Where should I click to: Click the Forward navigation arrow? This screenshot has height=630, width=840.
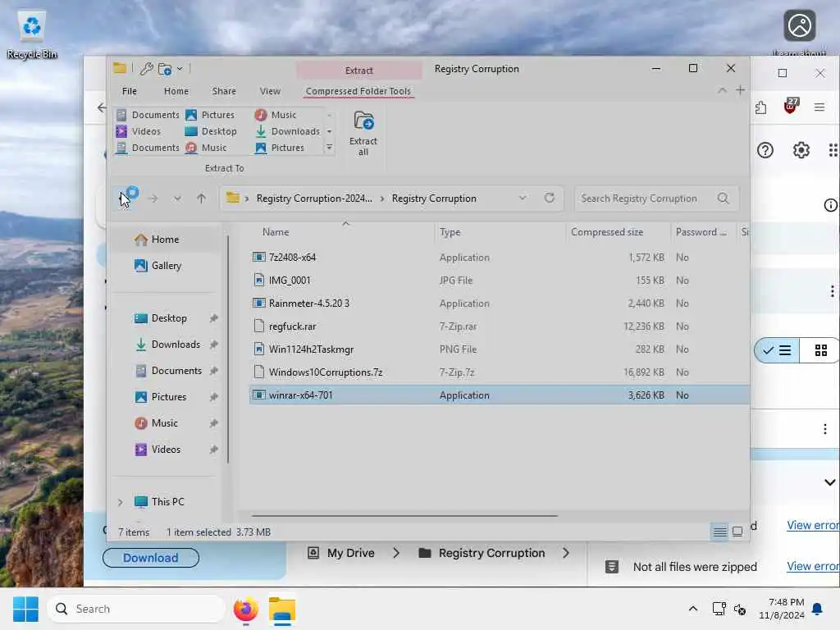[x=153, y=199]
